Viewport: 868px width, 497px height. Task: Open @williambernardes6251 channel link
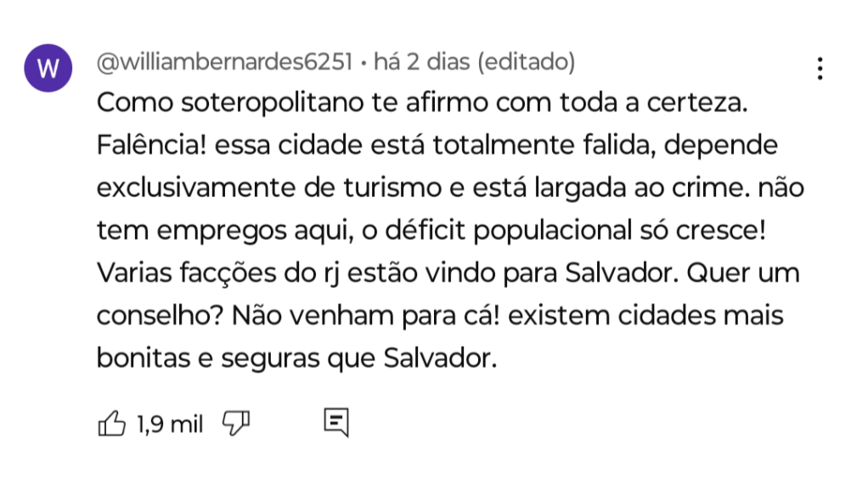(224, 62)
